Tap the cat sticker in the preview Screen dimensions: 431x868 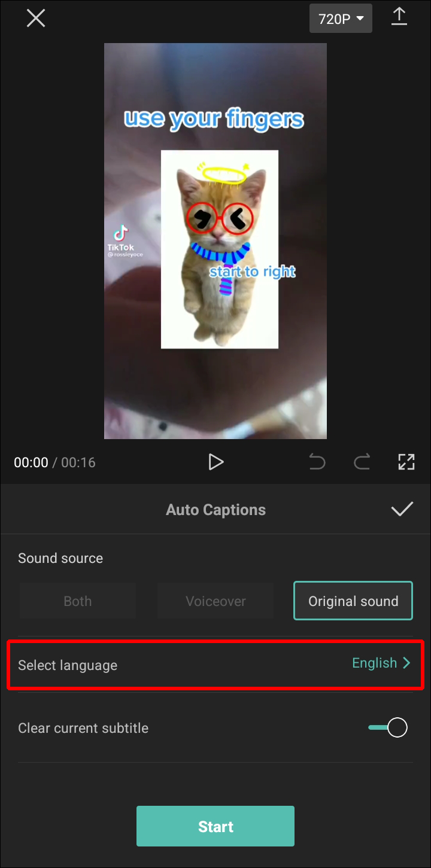[220, 249]
